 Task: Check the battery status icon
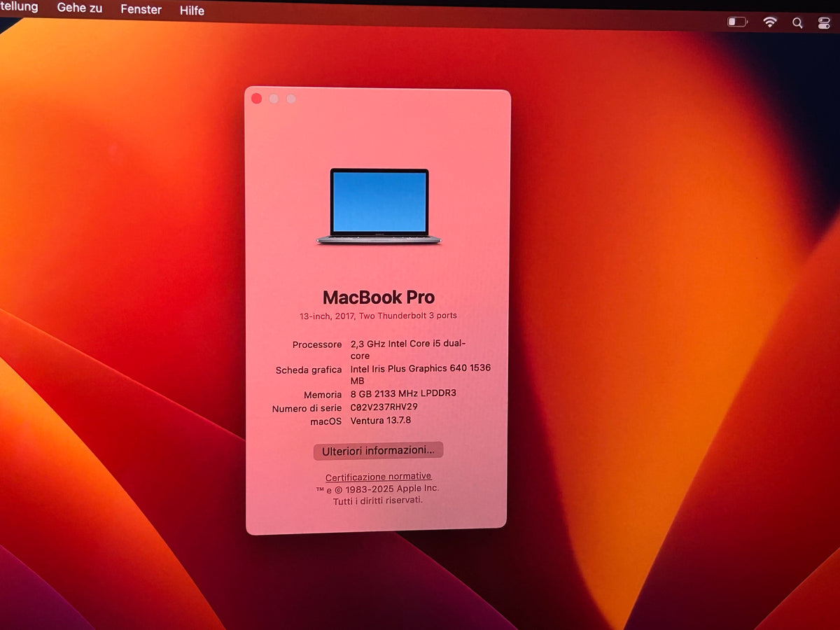tap(737, 22)
